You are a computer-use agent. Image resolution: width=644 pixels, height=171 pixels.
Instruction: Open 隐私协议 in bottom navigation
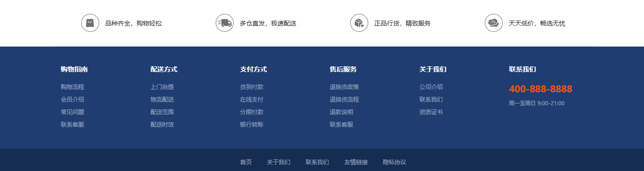(x=395, y=162)
